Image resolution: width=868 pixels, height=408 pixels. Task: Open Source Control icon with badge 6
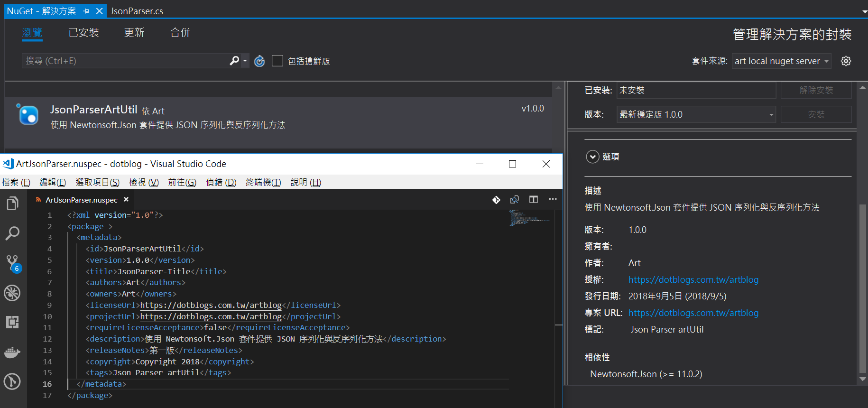click(x=13, y=263)
